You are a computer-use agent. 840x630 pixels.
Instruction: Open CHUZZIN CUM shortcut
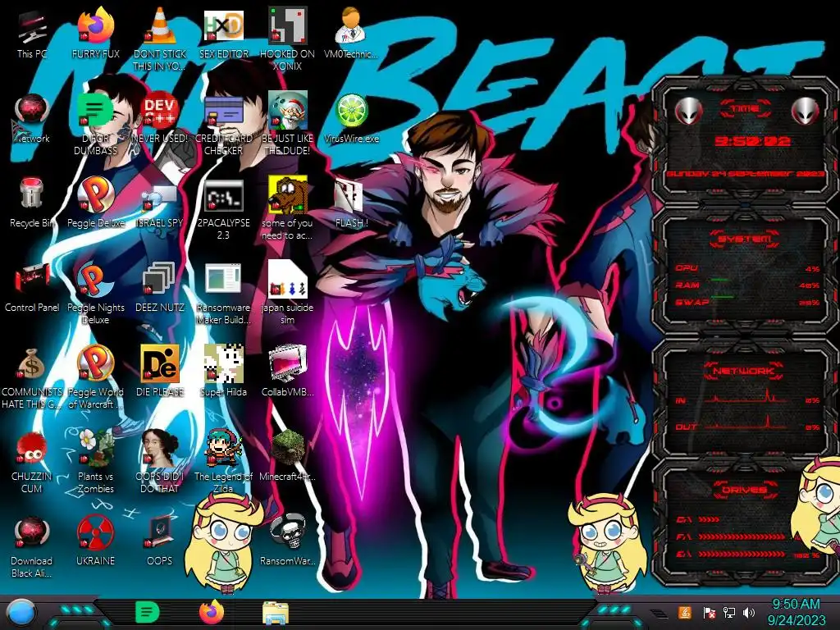32,463
